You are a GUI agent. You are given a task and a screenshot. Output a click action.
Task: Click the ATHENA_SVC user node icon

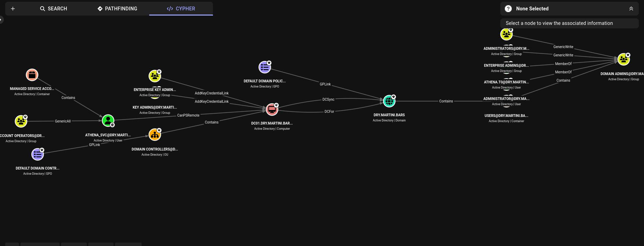click(x=108, y=121)
